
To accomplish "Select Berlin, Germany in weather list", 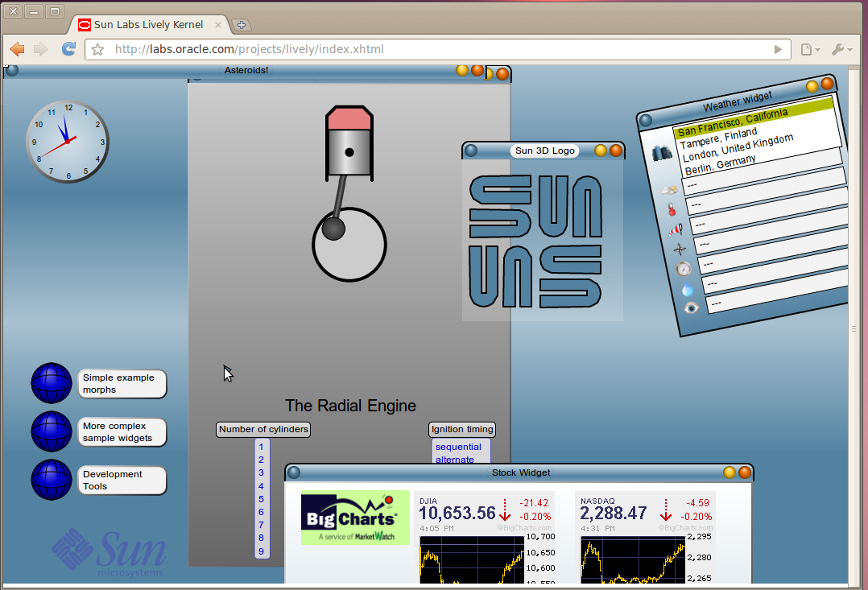I will tap(720, 166).
